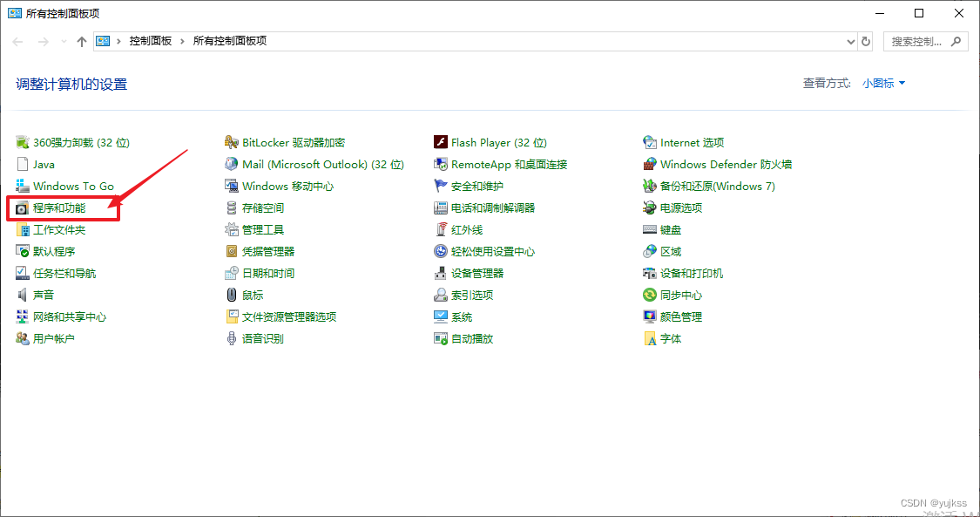Click the Flash Player icon
This screenshot has width=980, height=517.
tap(441, 142)
